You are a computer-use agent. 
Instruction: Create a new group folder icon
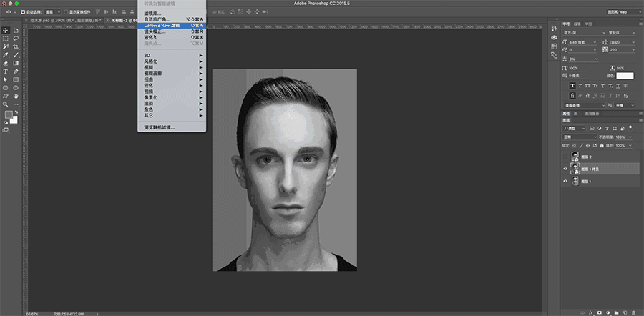(x=617, y=312)
